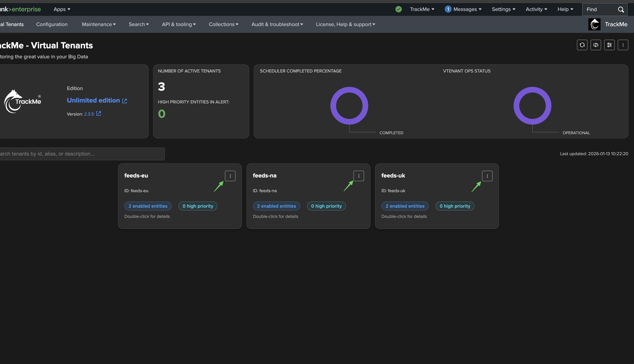Open the Audit & troubleshoot dropdown

(x=277, y=24)
